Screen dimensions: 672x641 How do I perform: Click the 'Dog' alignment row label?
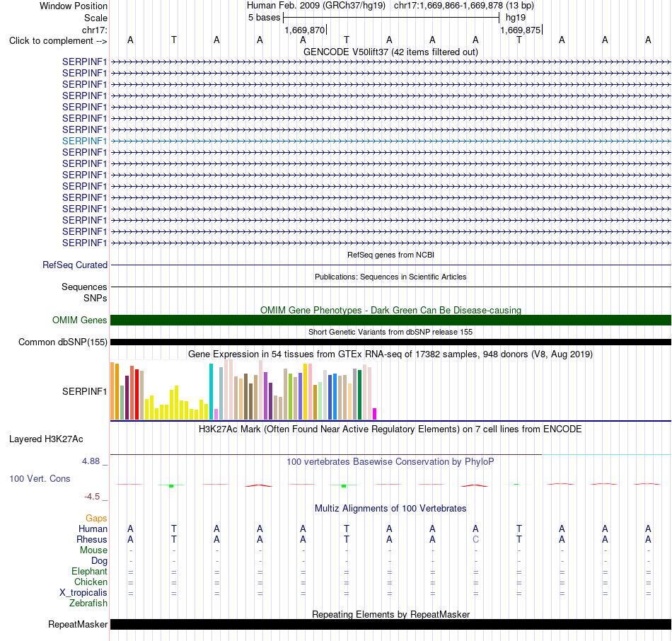100,561
